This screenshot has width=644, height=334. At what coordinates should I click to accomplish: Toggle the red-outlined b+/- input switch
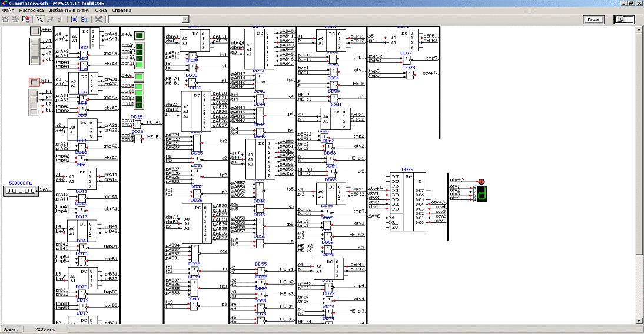[35, 82]
